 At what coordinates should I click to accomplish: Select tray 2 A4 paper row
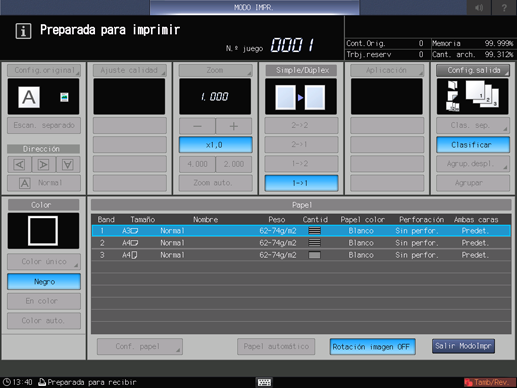pos(301,243)
